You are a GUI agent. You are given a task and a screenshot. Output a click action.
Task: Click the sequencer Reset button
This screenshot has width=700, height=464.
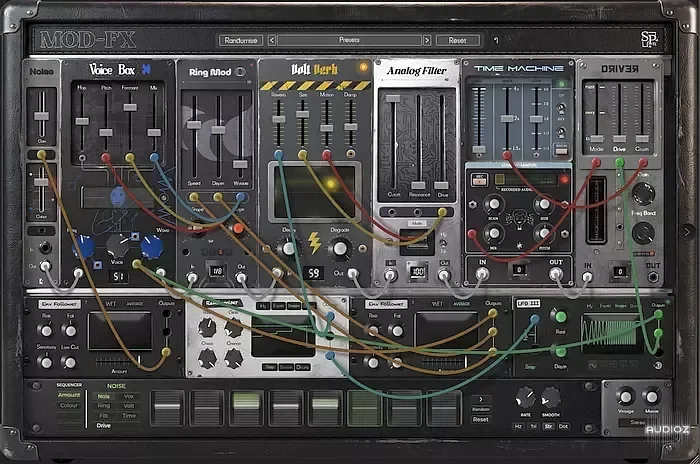pos(480,420)
